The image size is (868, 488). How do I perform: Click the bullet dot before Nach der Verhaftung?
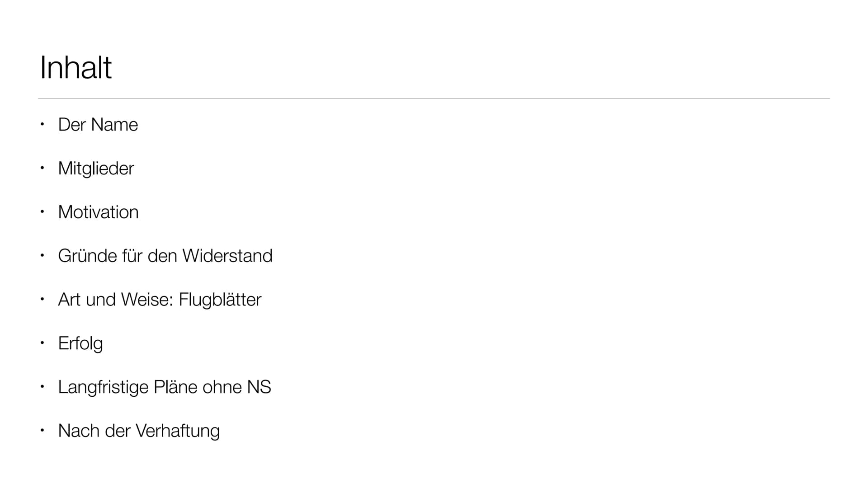point(42,430)
